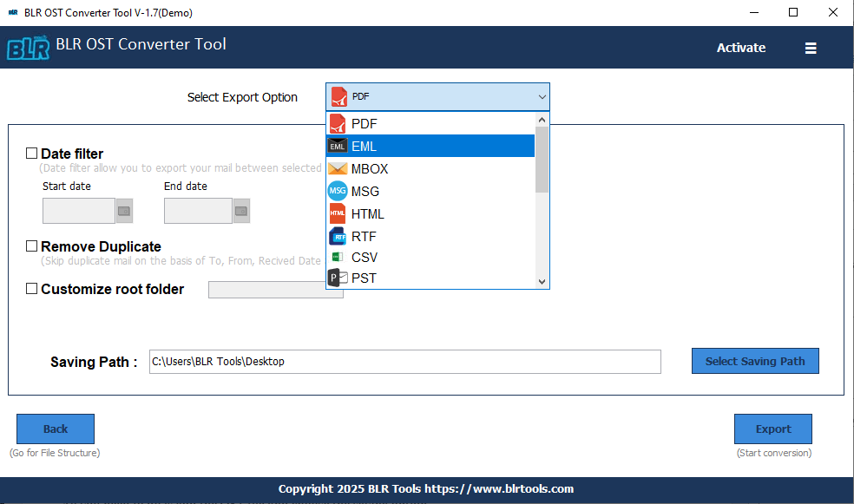The height and width of the screenshot is (504, 854).
Task: Pick the MSG format icon
Action: (x=338, y=191)
